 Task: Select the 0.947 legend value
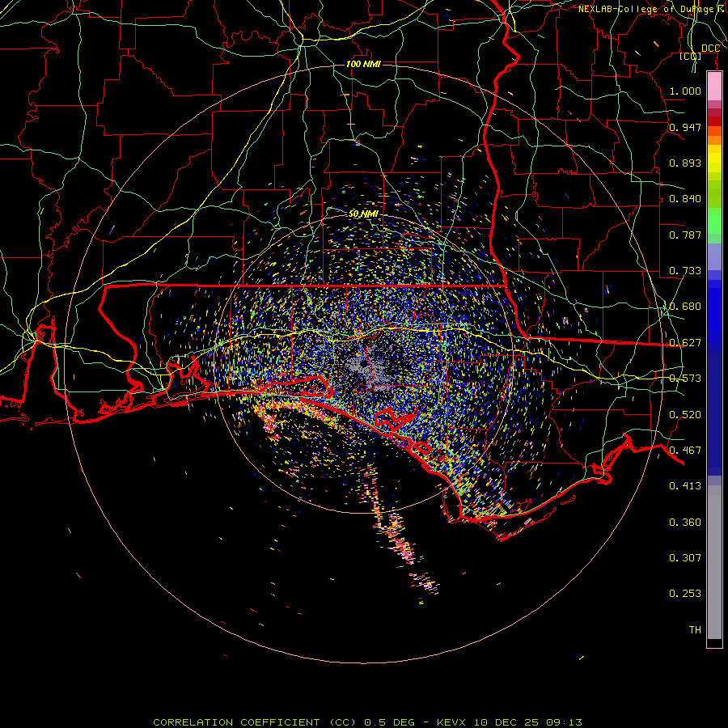[x=685, y=127]
